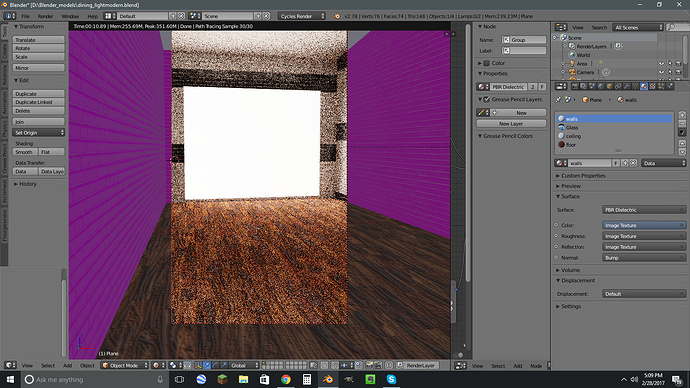Open the Render properties tab icon

575,86
